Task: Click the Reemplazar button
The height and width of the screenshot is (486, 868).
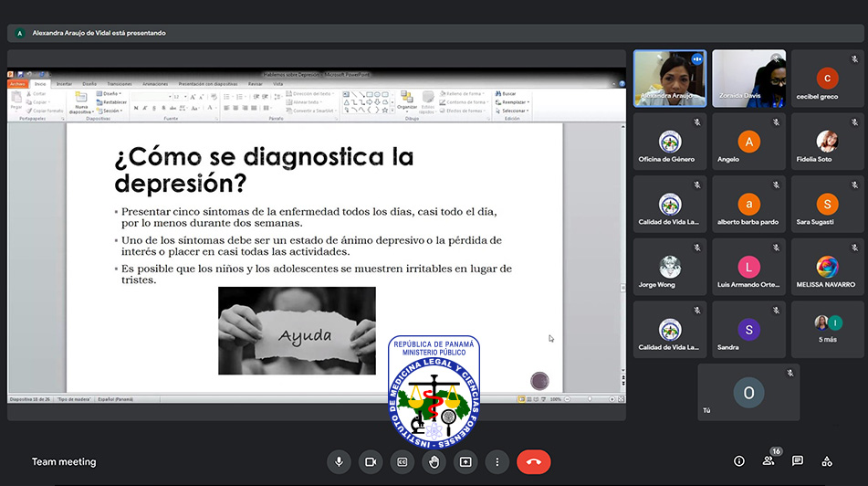Action: pyautogui.click(x=512, y=102)
